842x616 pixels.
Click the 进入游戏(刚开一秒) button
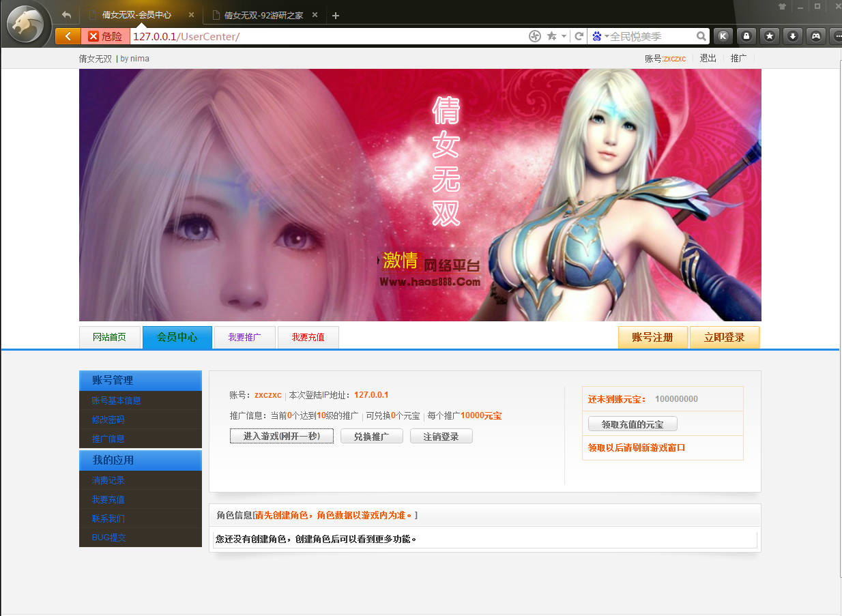[x=282, y=436]
